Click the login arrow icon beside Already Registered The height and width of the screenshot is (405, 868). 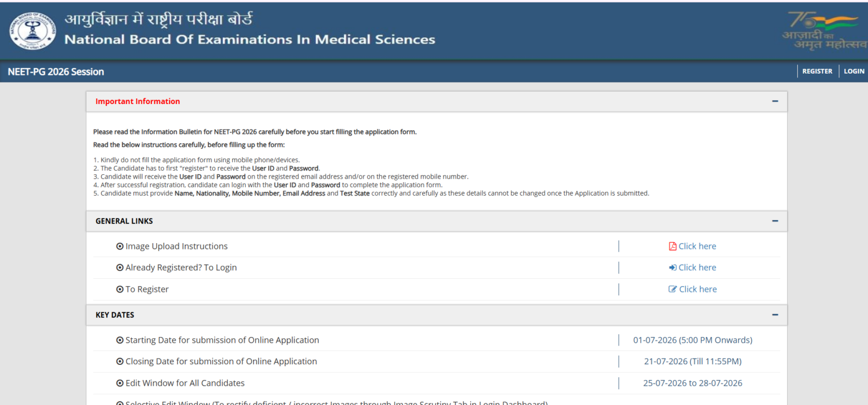[x=672, y=268]
